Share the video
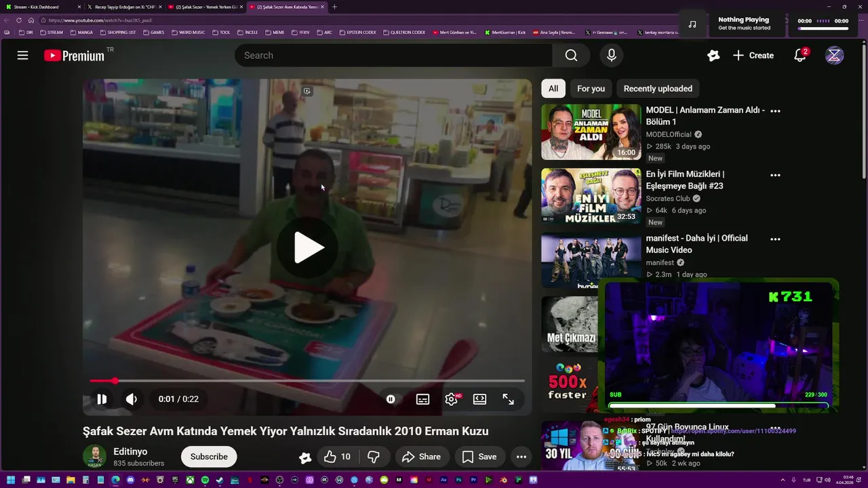868x488 pixels. coord(421,457)
